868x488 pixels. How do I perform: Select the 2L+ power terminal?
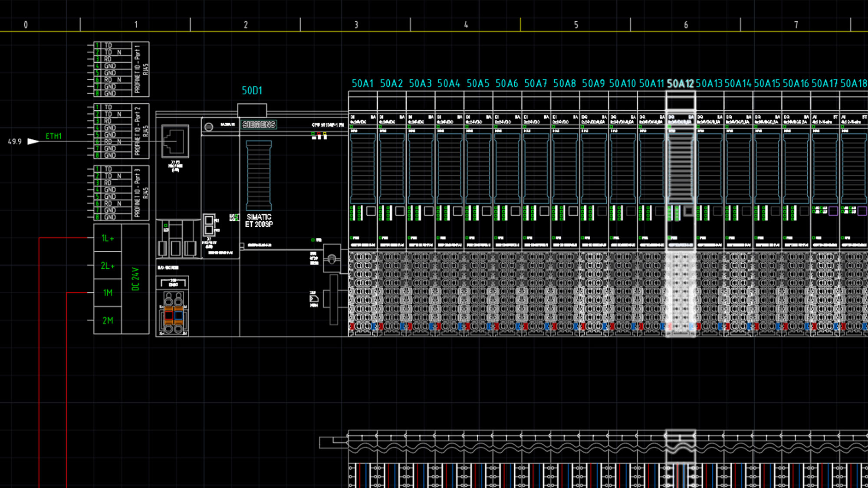tap(108, 265)
